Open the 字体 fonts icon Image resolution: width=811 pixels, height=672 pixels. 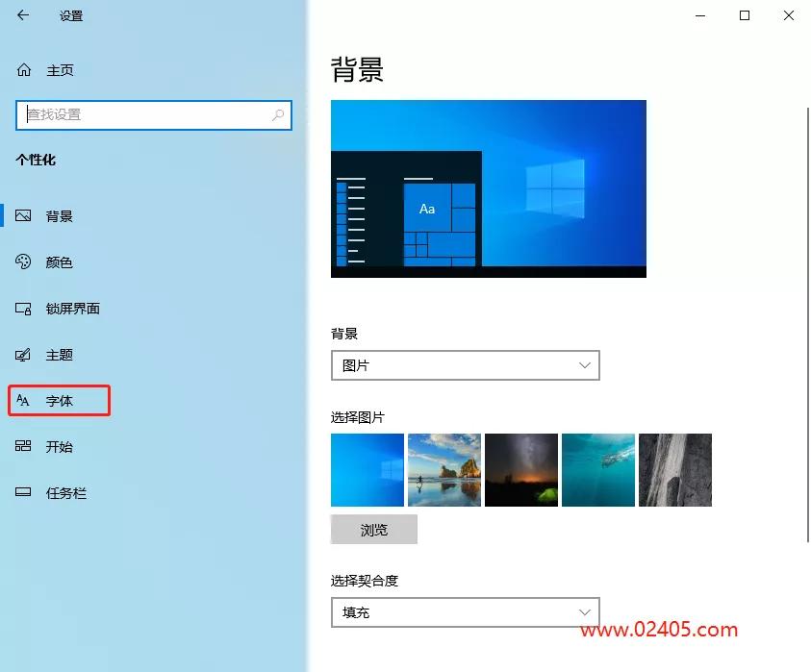coord(23,400)
